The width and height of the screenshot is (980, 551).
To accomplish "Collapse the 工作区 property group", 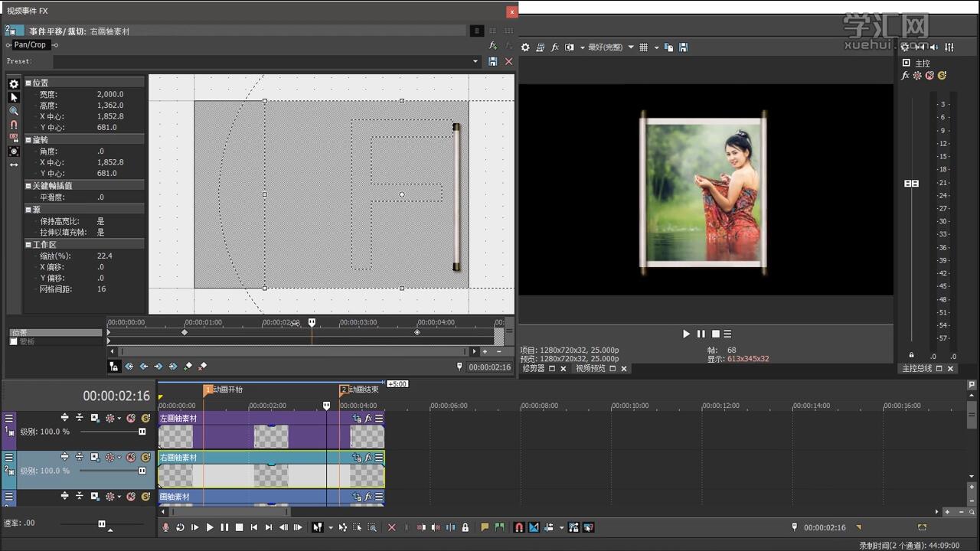I will coord(28,245).
